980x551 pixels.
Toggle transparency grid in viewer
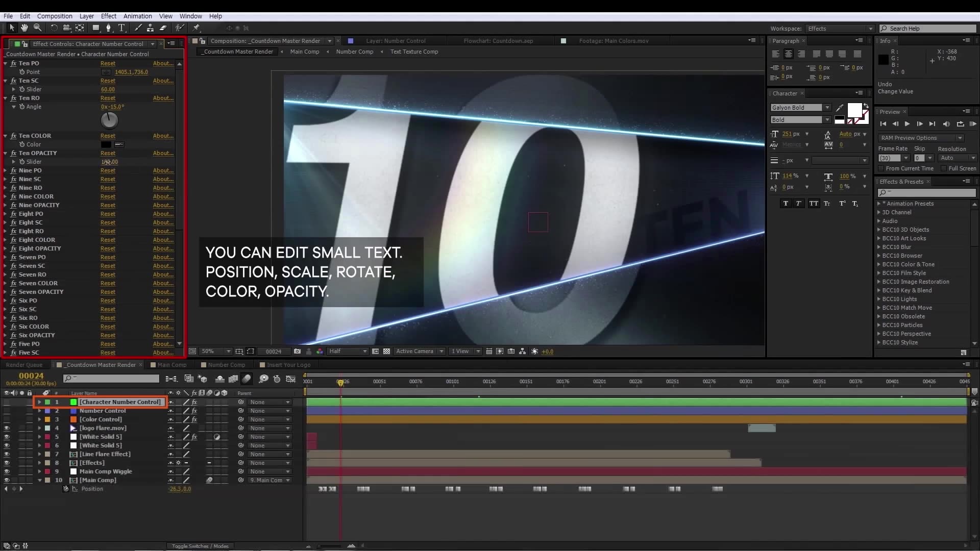[x=386, y=351]
